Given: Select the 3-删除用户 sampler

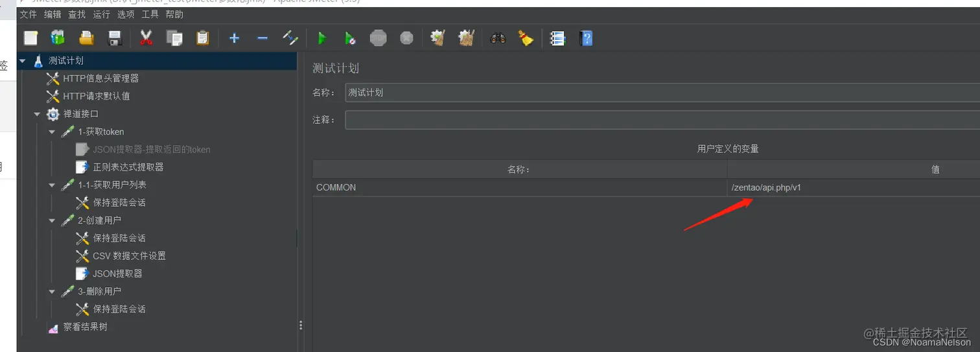Looking at the screenshot, I should point(99,292).
